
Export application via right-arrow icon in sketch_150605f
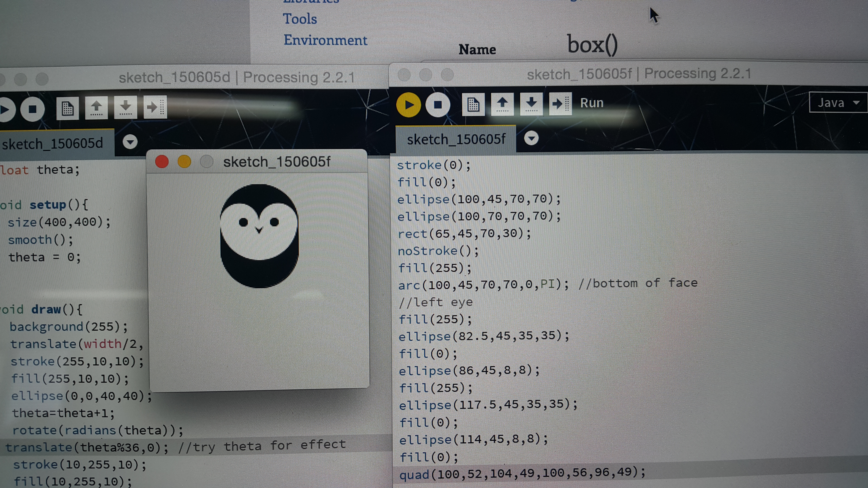(560, 103)
